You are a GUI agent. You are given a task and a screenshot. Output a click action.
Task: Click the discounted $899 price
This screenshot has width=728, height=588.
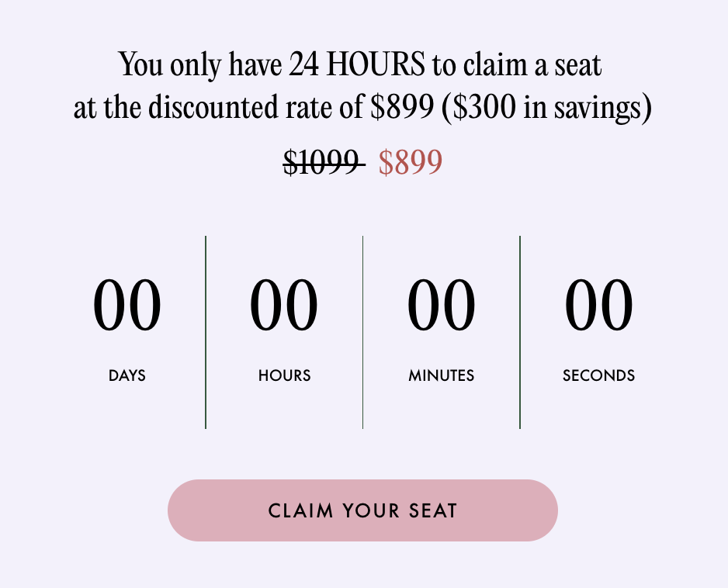410,162
